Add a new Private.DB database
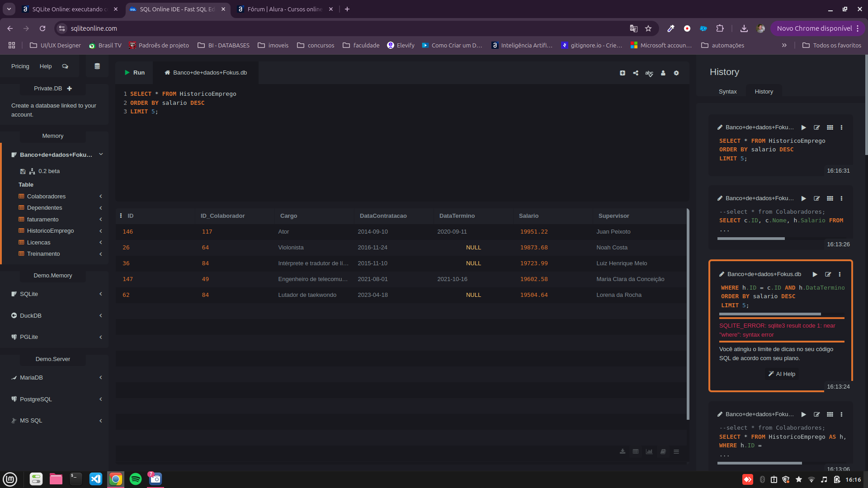The image size is (868, 488). tap(70, 89)
